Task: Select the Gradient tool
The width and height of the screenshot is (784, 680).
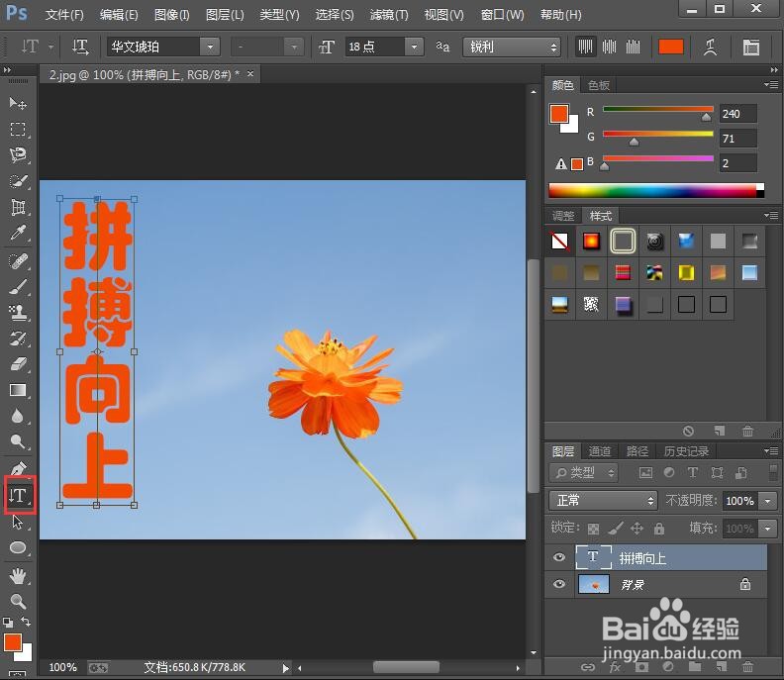Action: click(x=18, y=391)
